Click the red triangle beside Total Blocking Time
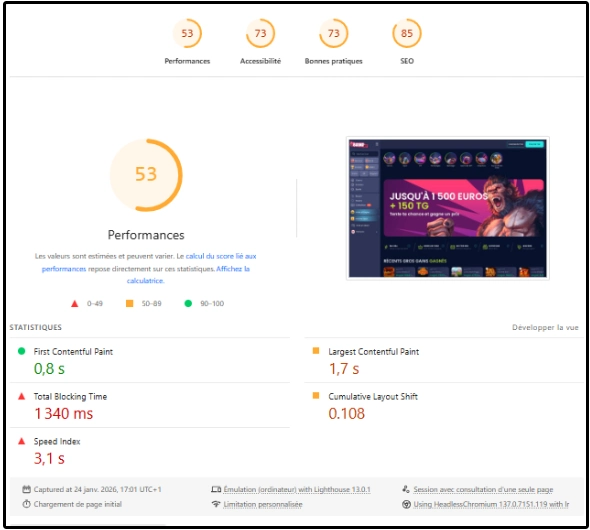The height and width of the screenshot is (530, 590). (21, 396)
